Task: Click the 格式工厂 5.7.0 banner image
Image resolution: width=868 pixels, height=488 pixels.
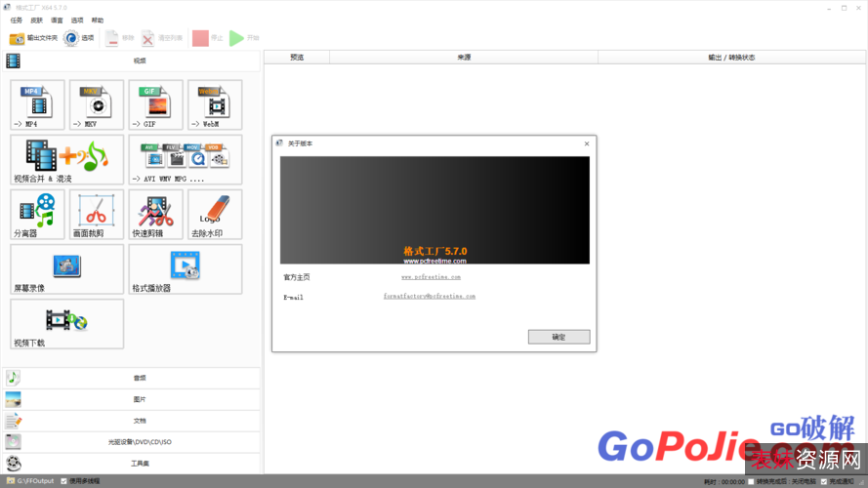Action: click(434, 210)
